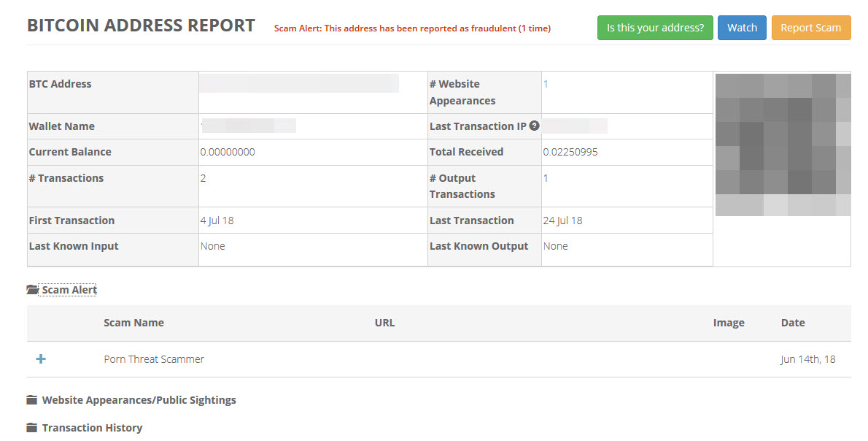Click the Scam Name column header
Screen dimensions: 868x441
pyautogui.click(x=133, y=323)
